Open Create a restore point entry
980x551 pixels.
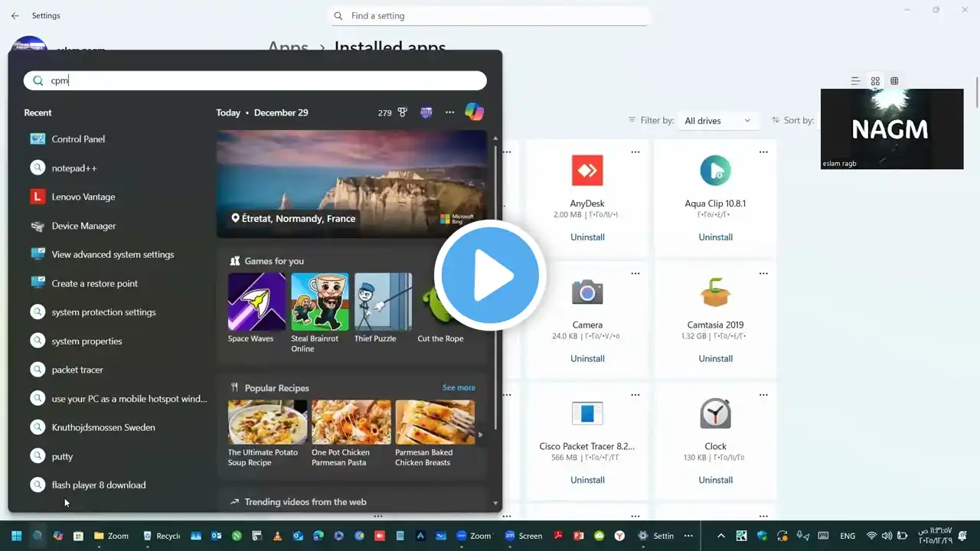point(94,283)
